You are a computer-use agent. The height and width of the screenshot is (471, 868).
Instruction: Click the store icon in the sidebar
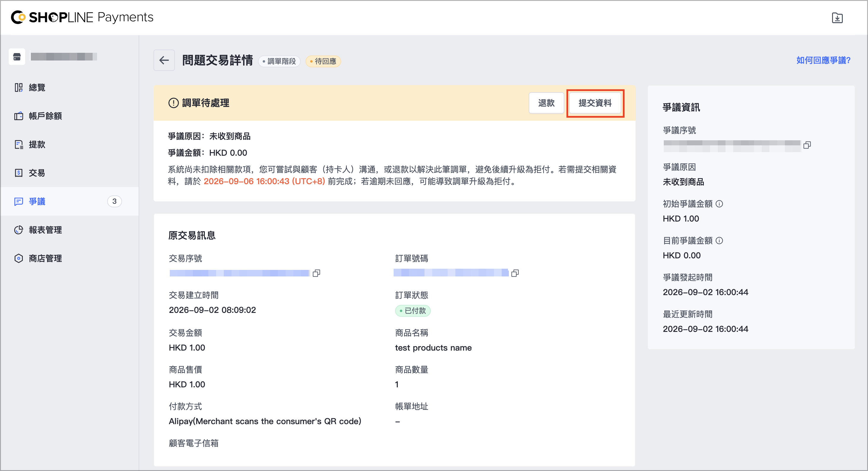(x=17, y=57)
